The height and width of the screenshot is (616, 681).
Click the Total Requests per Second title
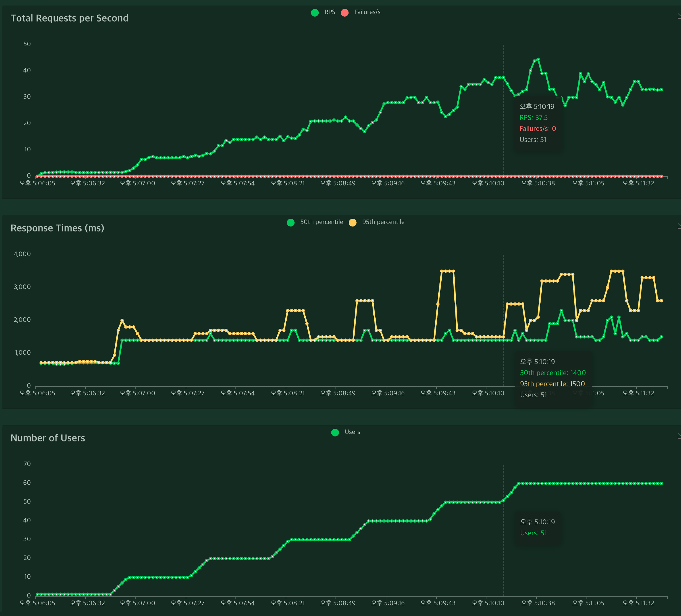[69, 18]
